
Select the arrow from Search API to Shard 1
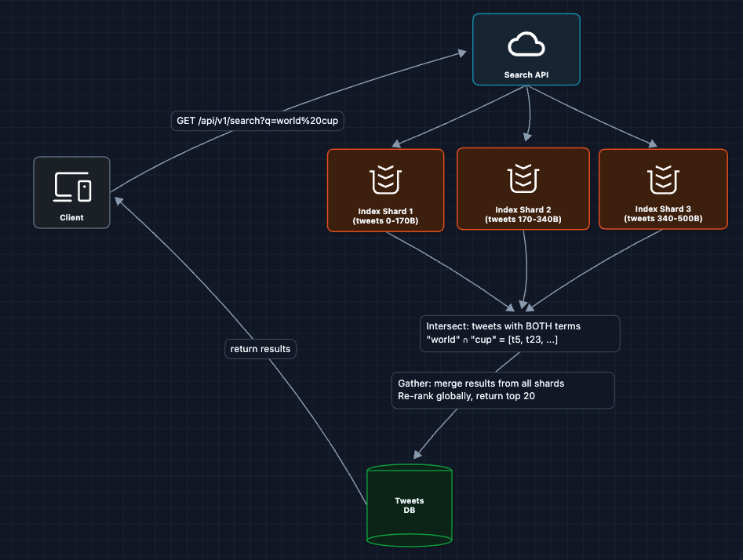459,116
